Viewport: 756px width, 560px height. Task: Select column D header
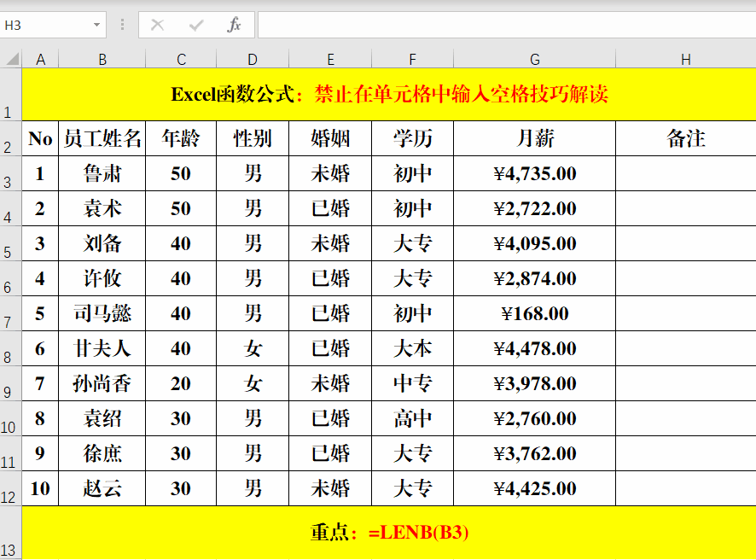(x=253, y=59)
